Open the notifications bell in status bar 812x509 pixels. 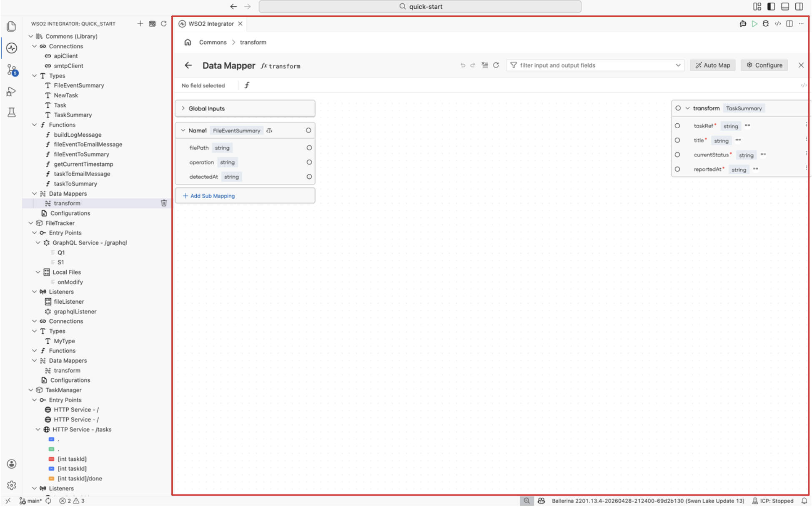(x=804, y=501)
